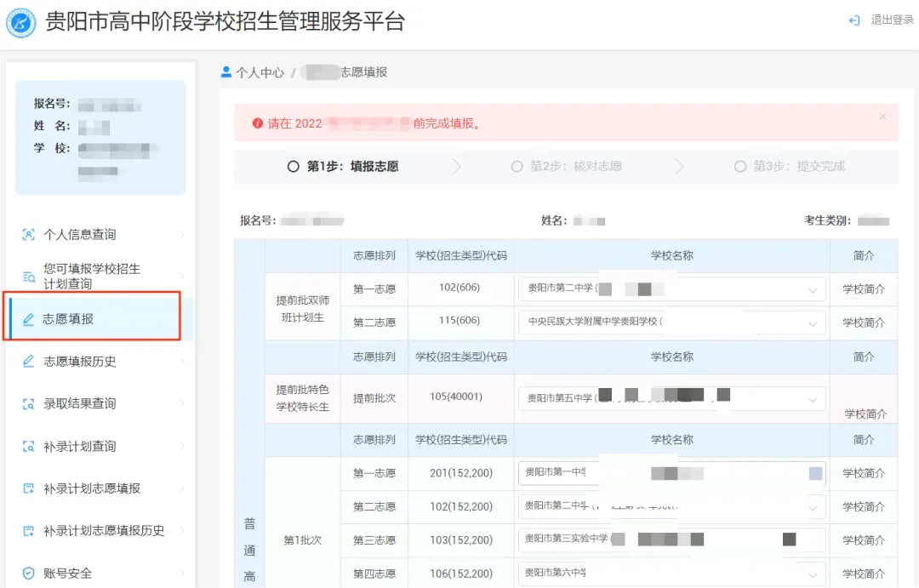Expand the 第四志愿 dropdown for 贵阳市第六中学

(x=814, y=574)
